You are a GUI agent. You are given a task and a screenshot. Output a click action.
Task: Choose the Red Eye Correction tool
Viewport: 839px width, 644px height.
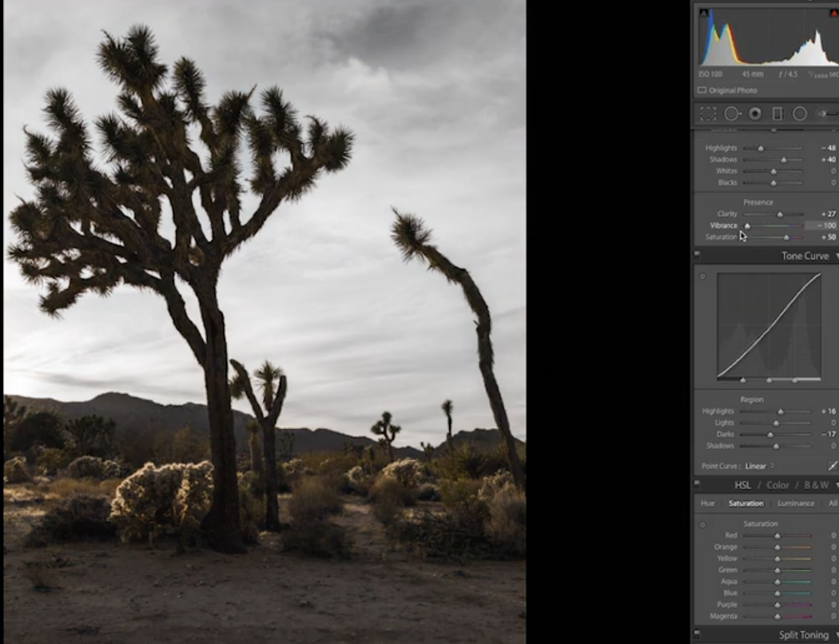point(754,114)
